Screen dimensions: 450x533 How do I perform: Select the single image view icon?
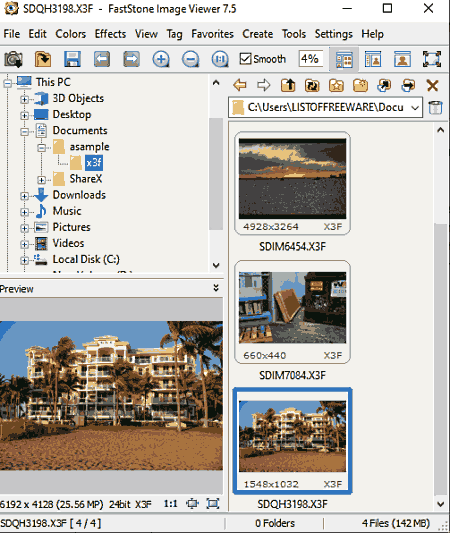pyautogui.click(x=402, y=59)
